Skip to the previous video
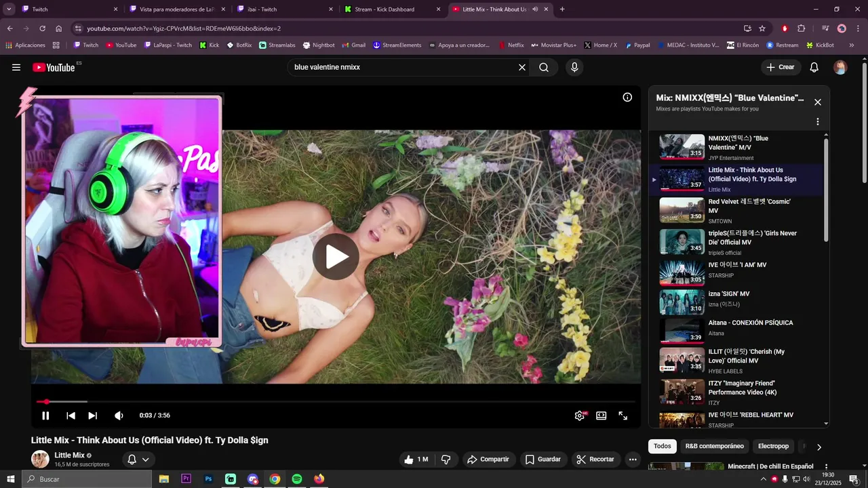This screenshot has width=868, height=488. (x=71, y=415)
